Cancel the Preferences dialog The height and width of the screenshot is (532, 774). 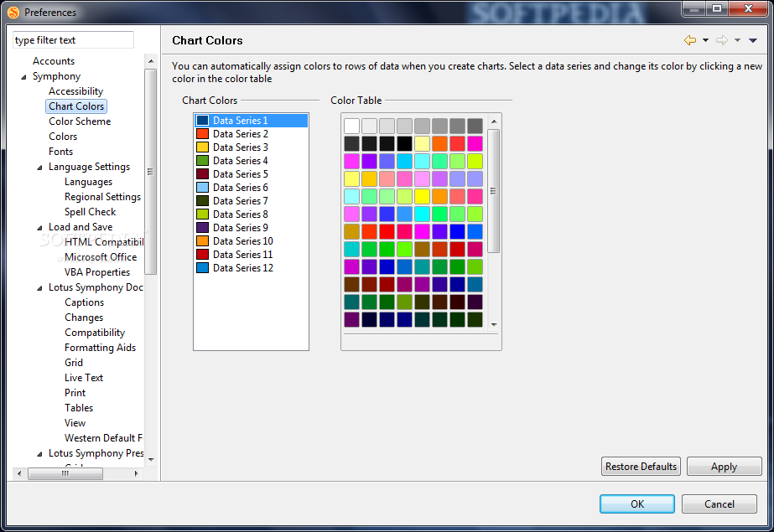(719, 504)
